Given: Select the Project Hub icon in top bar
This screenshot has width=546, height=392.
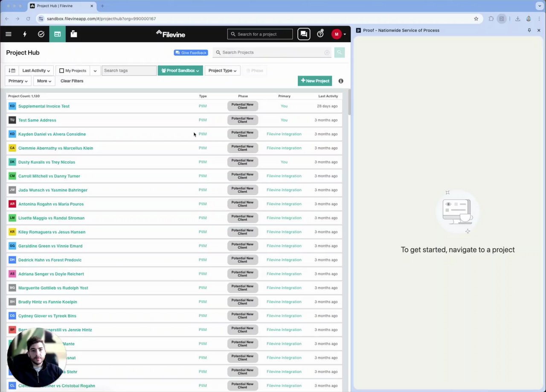Looking at the screenshot, I should 57,34.
